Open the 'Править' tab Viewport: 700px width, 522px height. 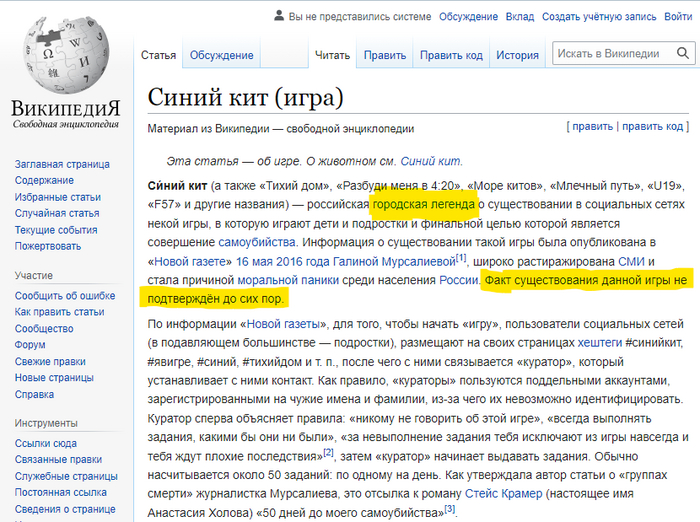[385, 55]
